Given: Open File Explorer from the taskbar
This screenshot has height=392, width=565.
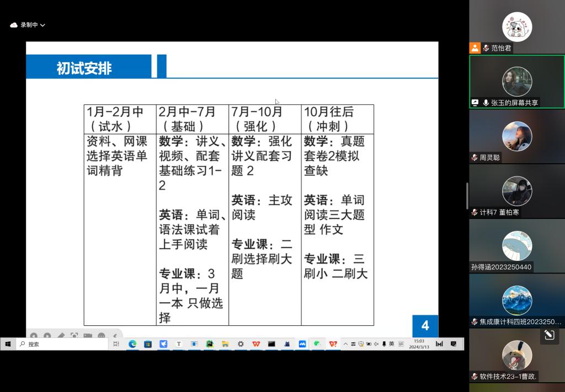Looking at the screenshot, I should (x=225, y=344).
